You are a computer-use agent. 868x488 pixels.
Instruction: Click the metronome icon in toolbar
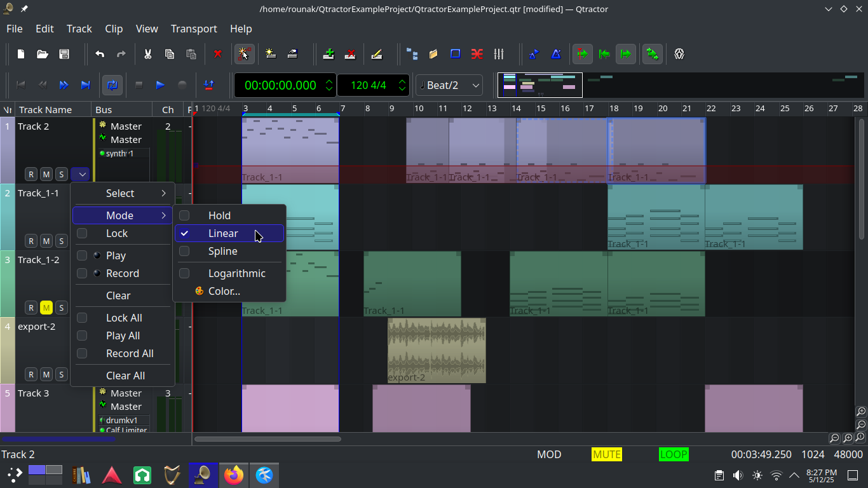click(556, 54)
